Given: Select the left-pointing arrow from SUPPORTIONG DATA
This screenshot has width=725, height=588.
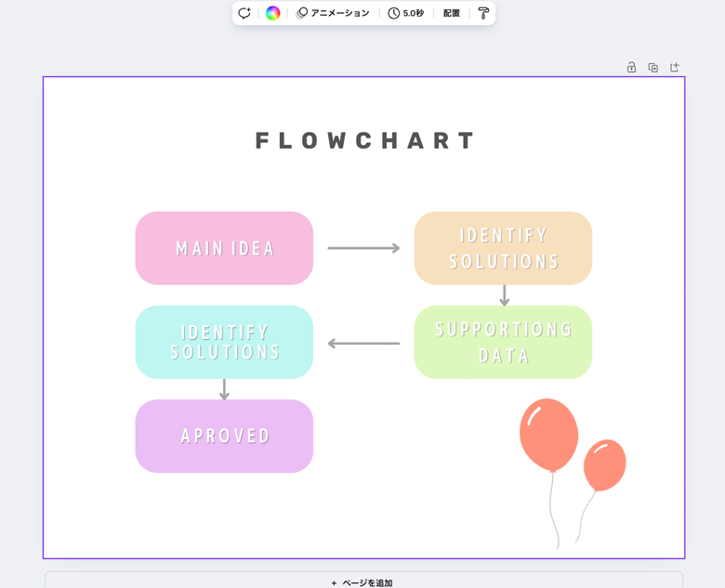Looking at the screenshot, I should pyautogui.click(x=363, y=344).
